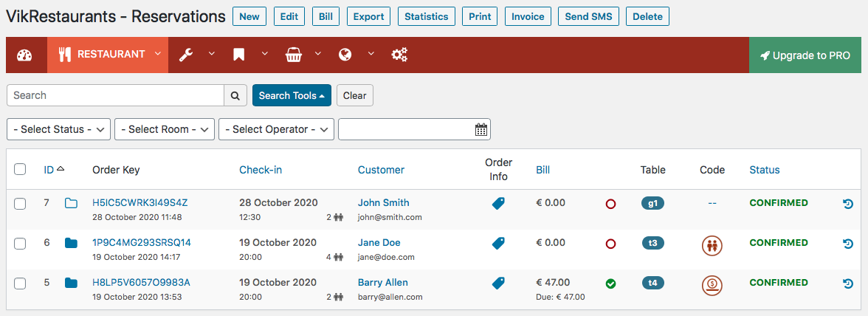Click the Print button

tap(480, 16)
